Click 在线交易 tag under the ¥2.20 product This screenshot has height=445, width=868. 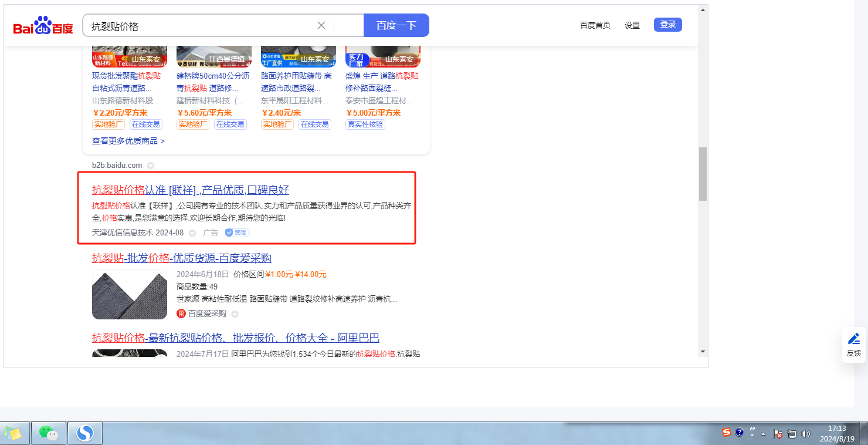pos(146,124)
